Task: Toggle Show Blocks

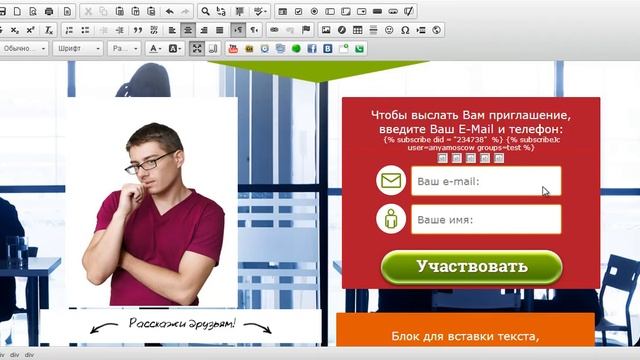Action: coord(213,49)
